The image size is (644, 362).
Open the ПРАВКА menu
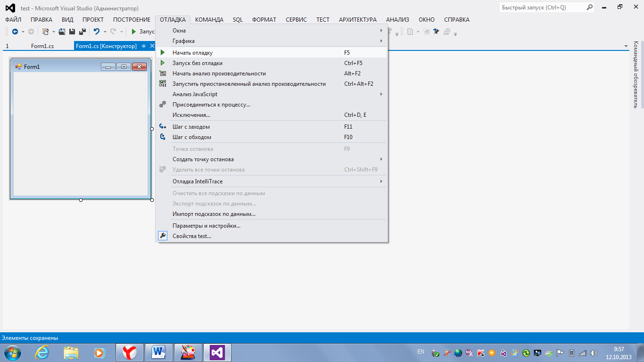[41, 20]
